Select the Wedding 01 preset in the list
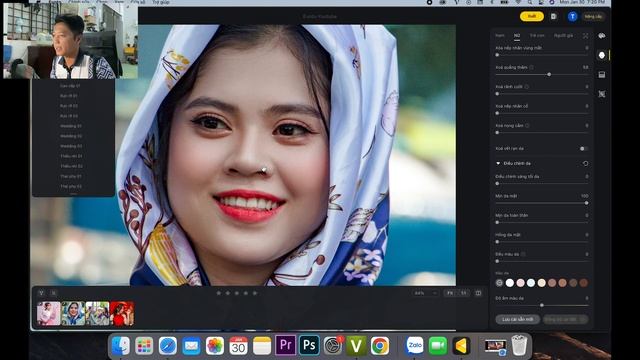 tap(71, 126)
